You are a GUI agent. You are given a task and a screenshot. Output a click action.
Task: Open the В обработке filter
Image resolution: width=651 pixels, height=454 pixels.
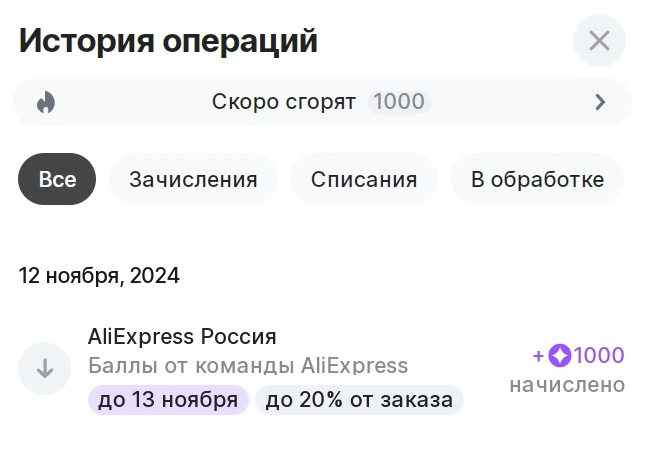537,179
